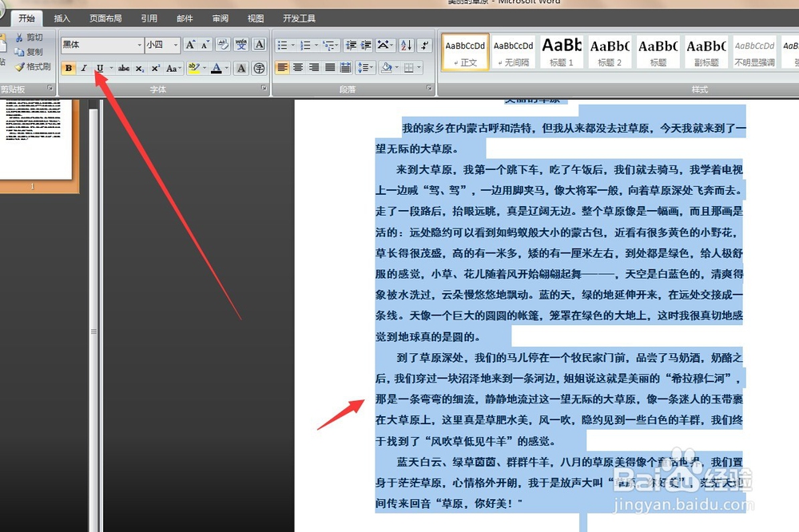Enable italic formatting
Image resolution: width=799 pixels, height=532 pixels.
click(84, 67)
